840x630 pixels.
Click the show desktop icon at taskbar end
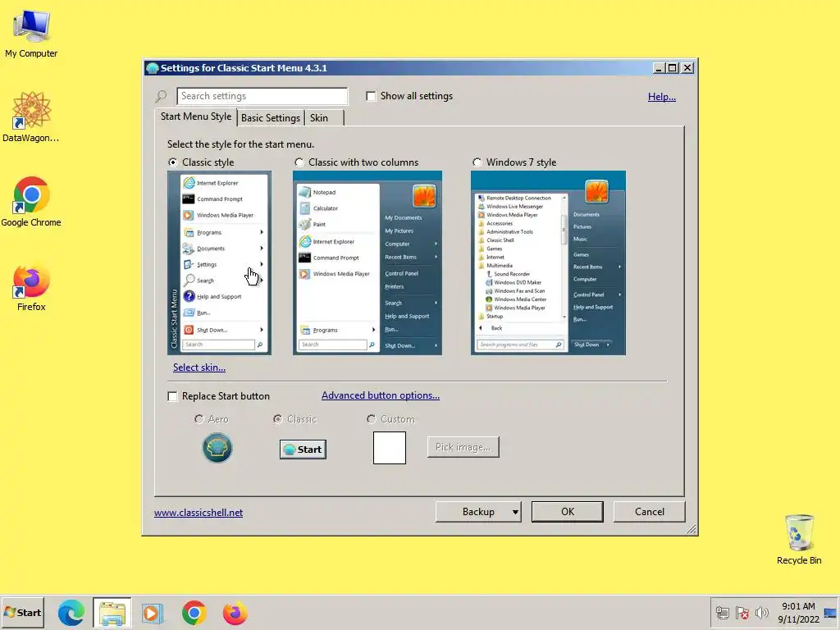[x=830, y=612]
